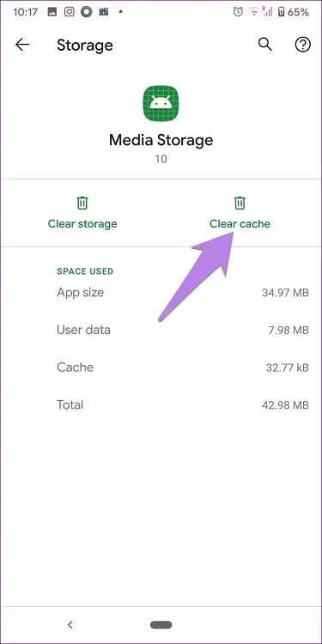Select the Clear cache text button

[x=240, y=224]
